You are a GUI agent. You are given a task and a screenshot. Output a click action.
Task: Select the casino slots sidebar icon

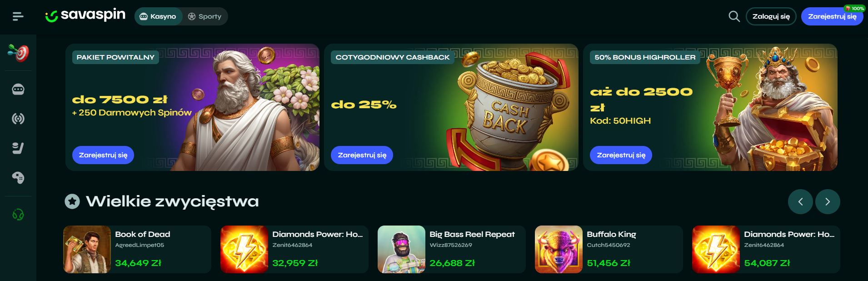tap(18, 89)
